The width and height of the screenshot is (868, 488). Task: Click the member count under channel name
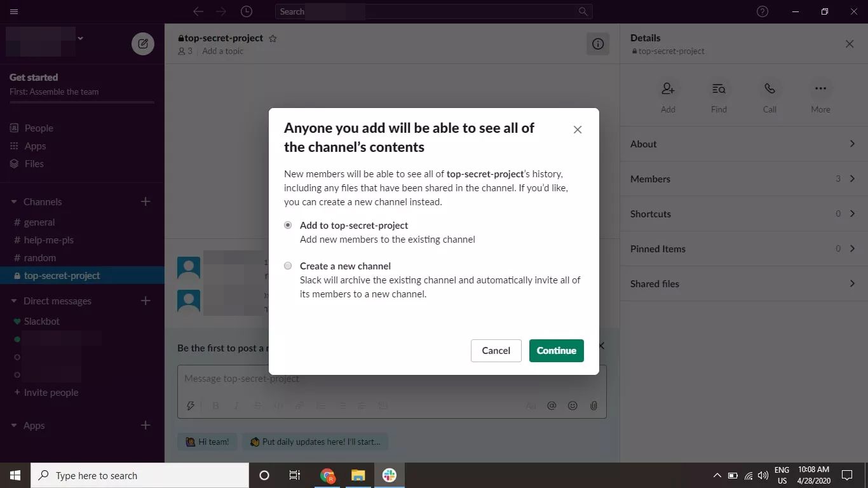pyautogui.click(x=185, y=51)
